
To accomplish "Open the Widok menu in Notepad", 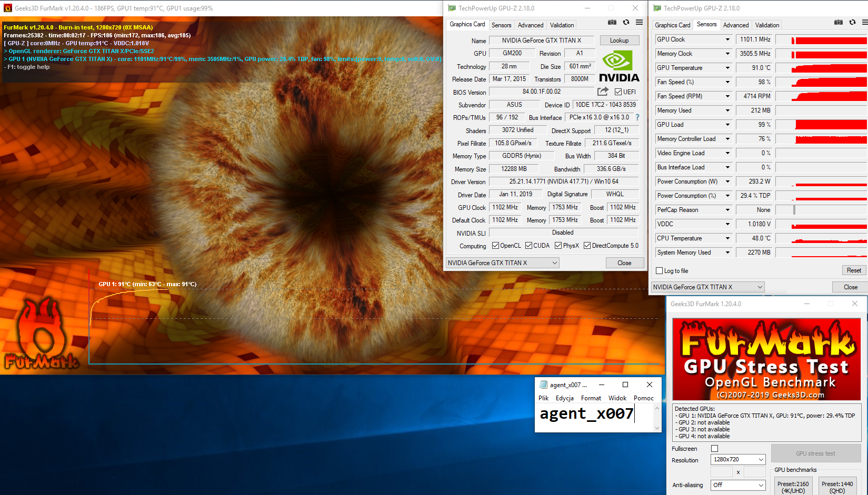I will click(617, 398).
